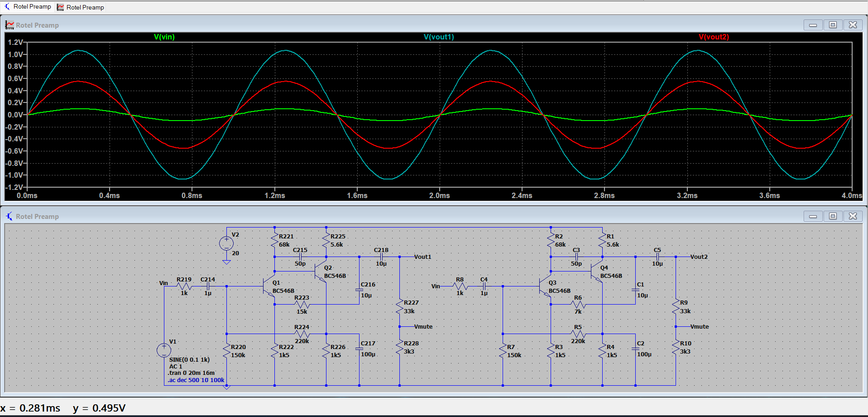Click the 3k3 value of R10
This screenshot has width=868, height=417.
pos(685,351)
